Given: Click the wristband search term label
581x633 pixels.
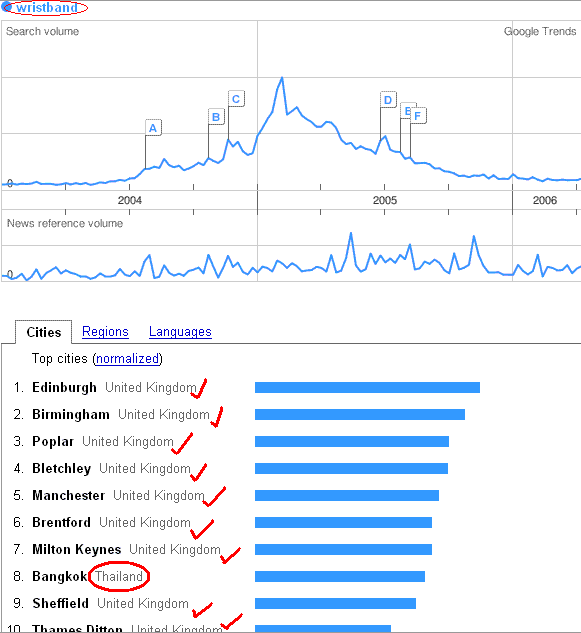Looking at the screenshot, I should pyautogui.click(x=47, y=7).
